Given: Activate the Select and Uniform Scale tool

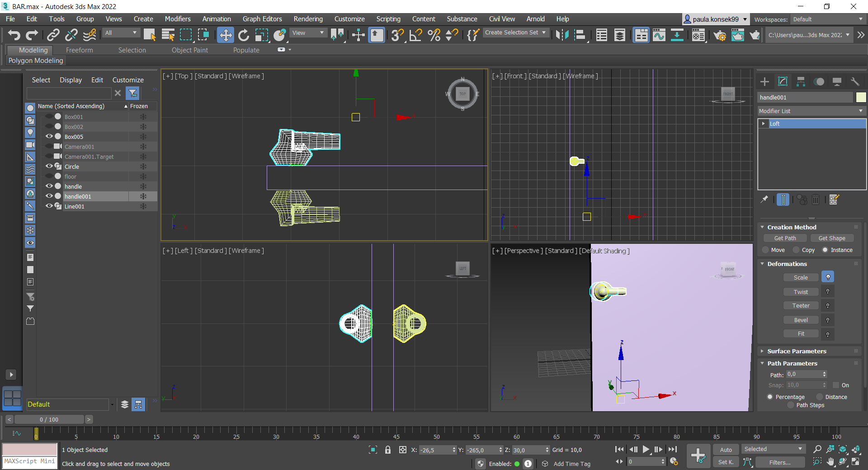Looking at the screenshot, I should click(x=262, y=35).
